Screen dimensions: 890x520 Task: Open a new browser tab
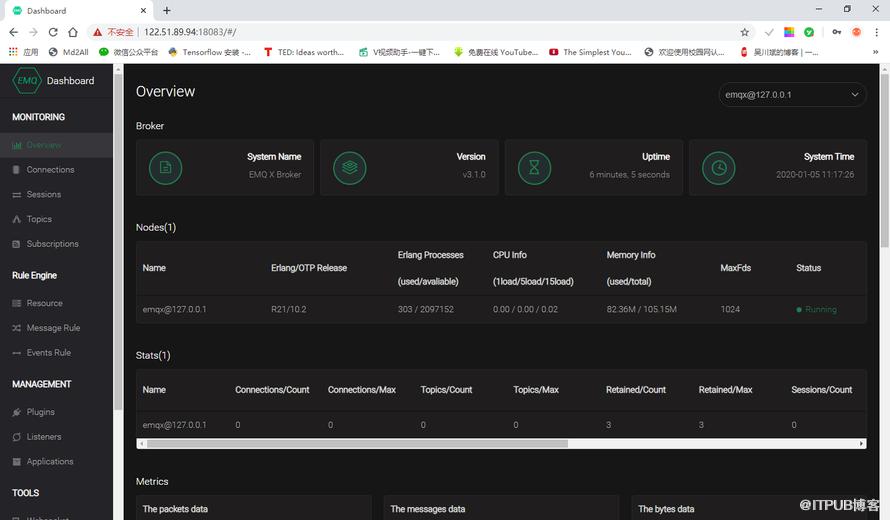pos(167,10)
